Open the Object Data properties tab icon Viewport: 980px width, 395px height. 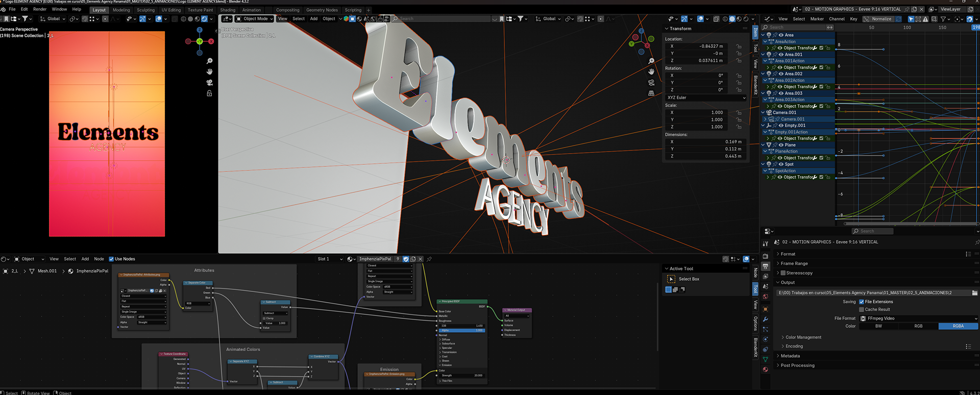pyautogui.click(x=765, y=359)
